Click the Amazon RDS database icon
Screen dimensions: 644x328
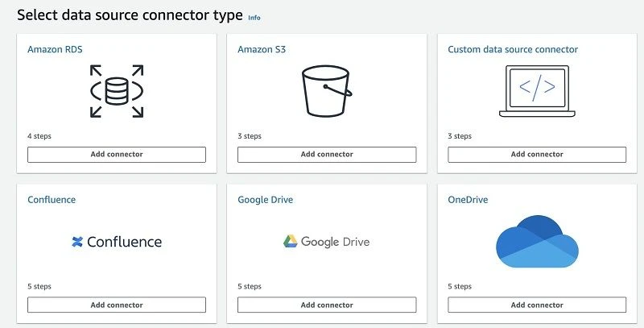[x=117, y=91]
